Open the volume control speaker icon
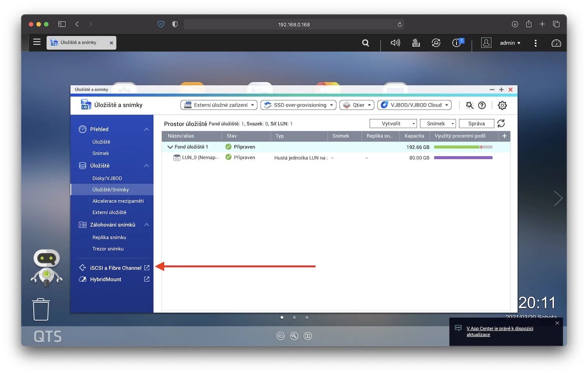 click(395, 43)
